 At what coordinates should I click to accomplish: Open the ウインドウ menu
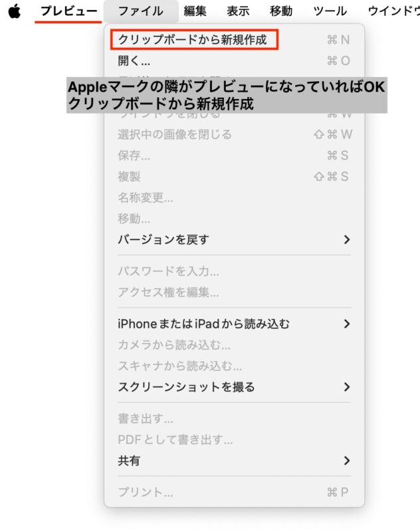point(393,11)
